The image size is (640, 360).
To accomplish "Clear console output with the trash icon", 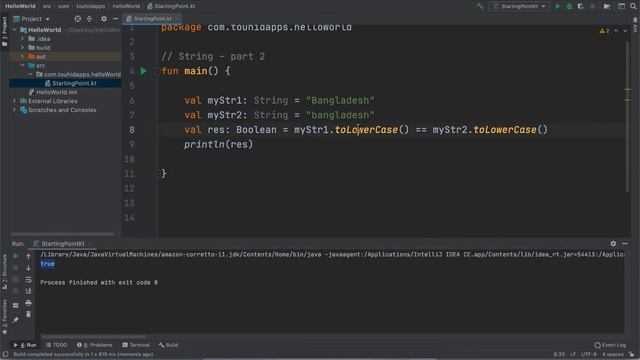I will coord(28,314).
